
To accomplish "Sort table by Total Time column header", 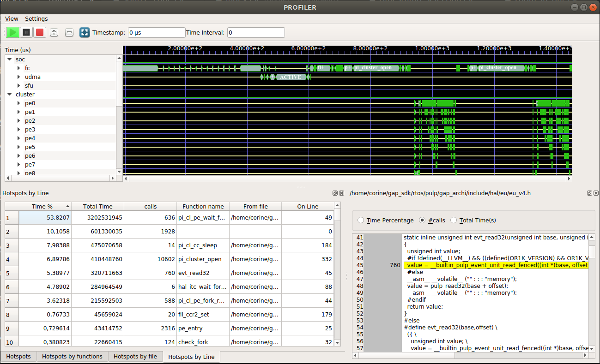I will [98, 206].
